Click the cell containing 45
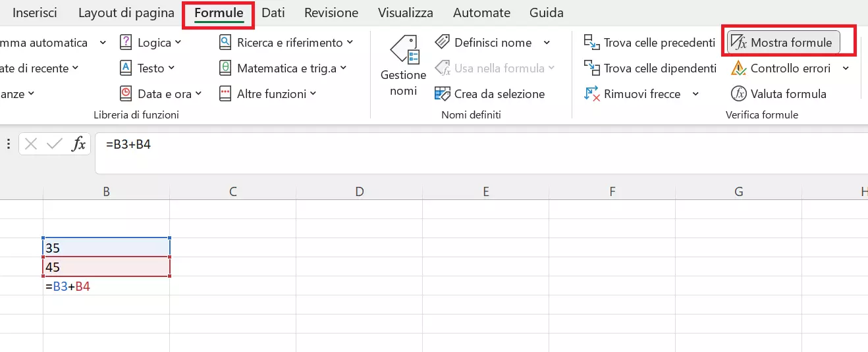This screenshot has height=352, width=868. point(106,267)
